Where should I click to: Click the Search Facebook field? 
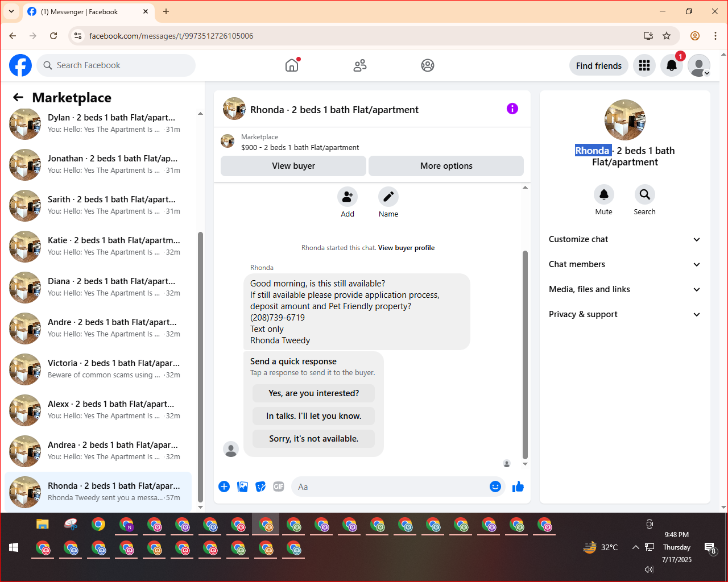[x=116, y=65]
